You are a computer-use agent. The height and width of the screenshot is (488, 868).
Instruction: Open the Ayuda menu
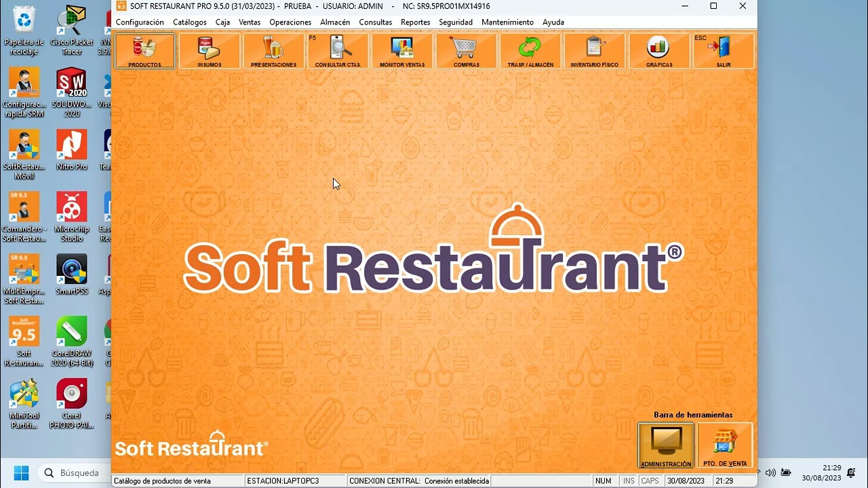553,22
